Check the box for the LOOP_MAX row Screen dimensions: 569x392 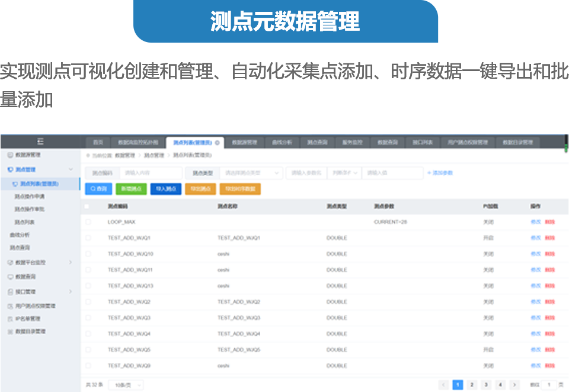[88, 222]
